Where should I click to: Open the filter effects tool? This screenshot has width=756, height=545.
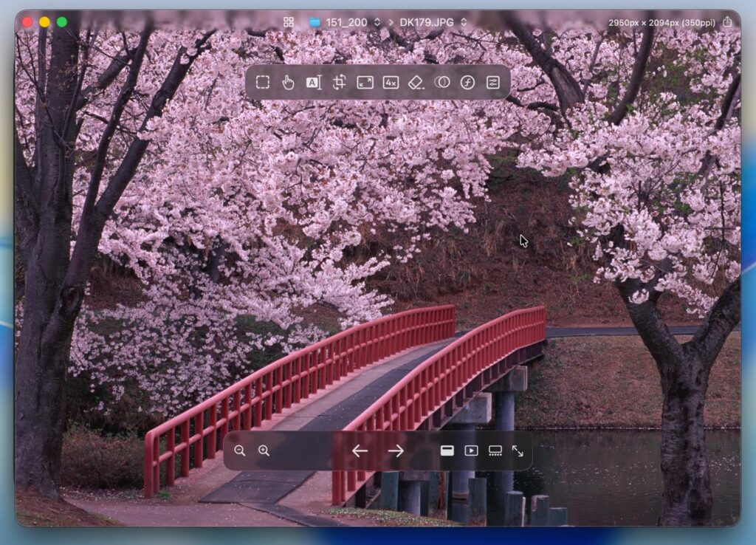467,82
